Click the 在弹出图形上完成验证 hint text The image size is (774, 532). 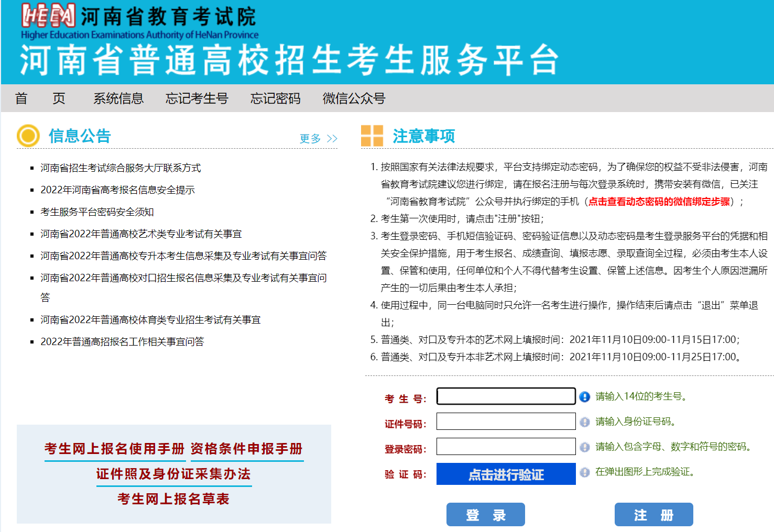(x=646, y=472)
